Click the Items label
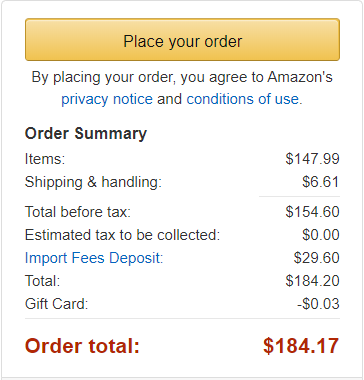 (x=45, y=159)
